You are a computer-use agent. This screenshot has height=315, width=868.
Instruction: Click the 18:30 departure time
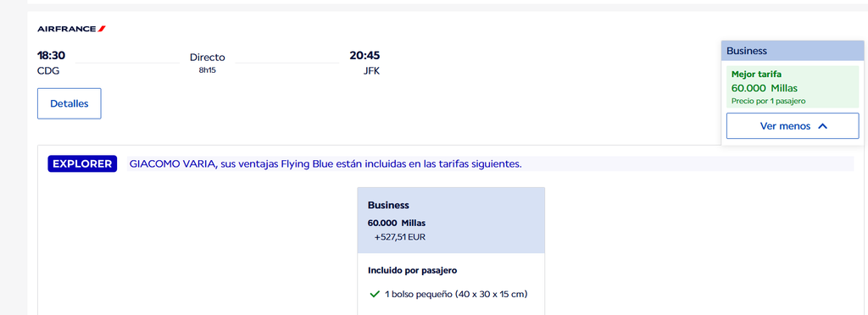[x=51, y=56]
